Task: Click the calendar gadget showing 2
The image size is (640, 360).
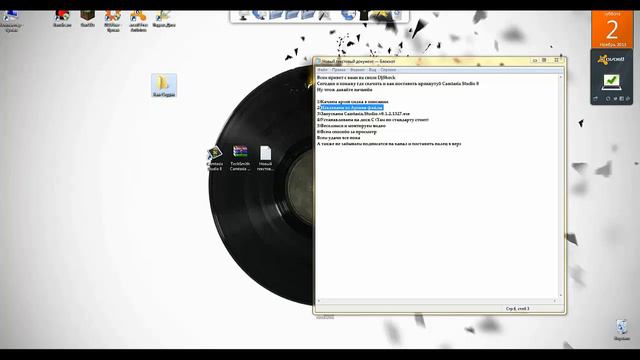Action: [611, 30]
